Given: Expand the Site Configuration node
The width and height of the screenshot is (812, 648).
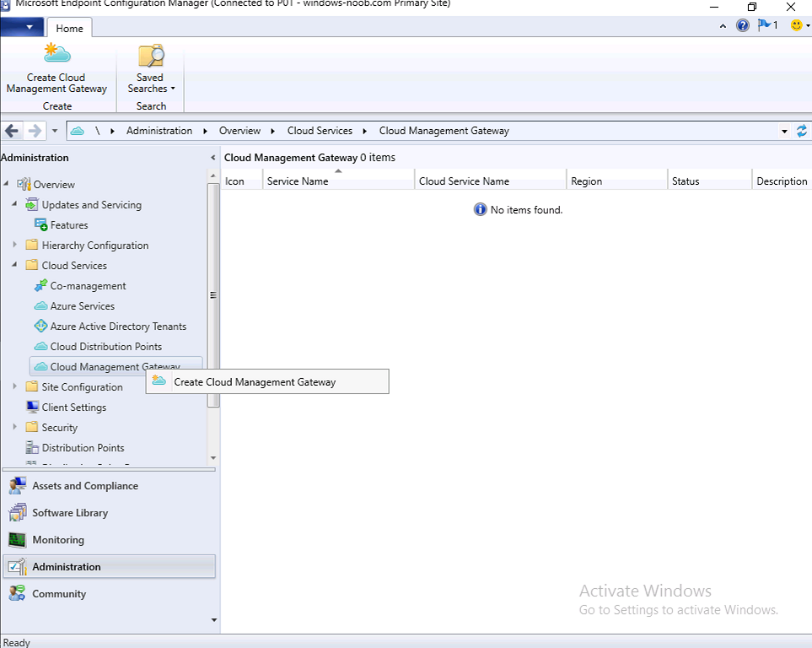Looking at the screenshot, I should 14,386.
